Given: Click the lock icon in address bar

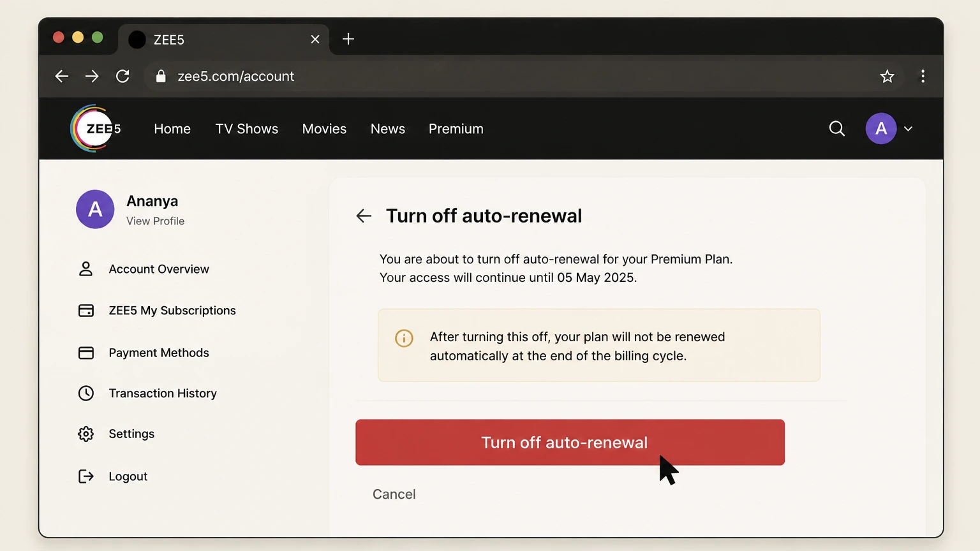Looking at the screenshot, I should coord(161,77).
